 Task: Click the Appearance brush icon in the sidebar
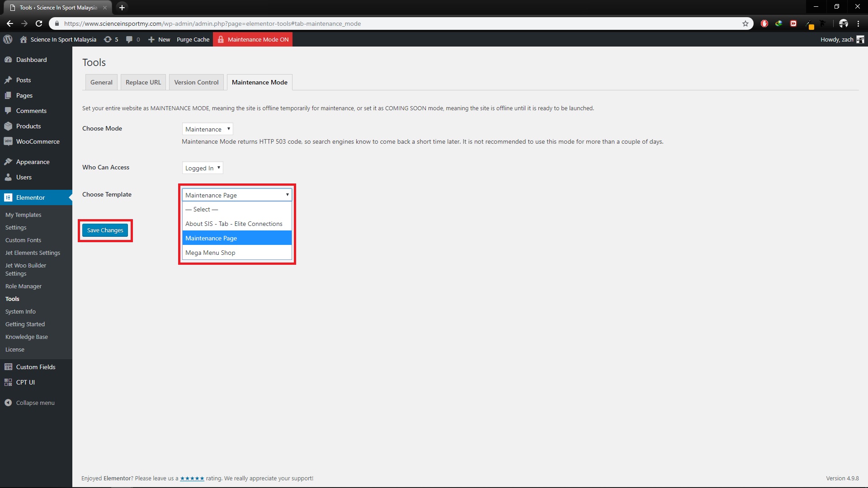click(x=8, y=162)
